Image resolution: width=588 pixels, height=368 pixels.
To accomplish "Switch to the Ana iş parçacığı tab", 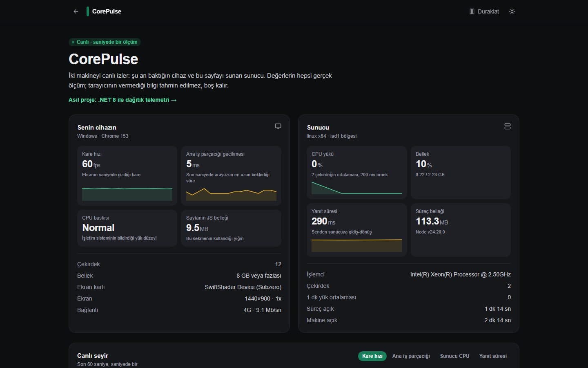I will pyautogui.click(x=411, y=356).
